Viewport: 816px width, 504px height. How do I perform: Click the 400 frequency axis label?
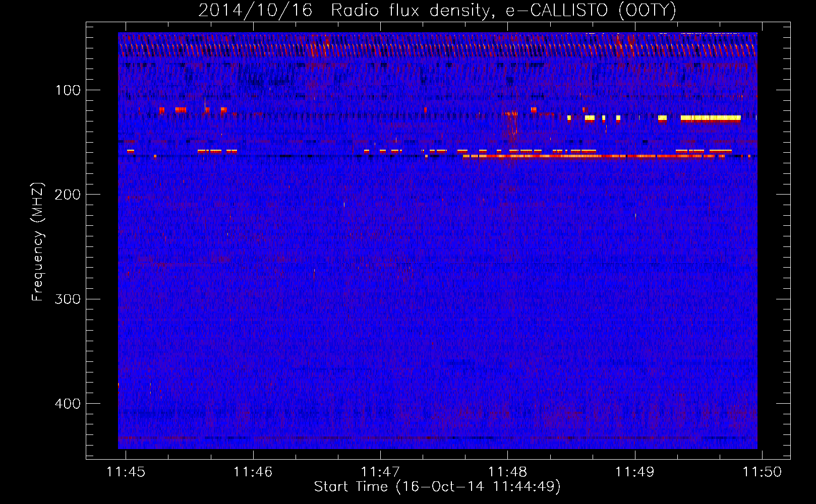tap(68, 404)
